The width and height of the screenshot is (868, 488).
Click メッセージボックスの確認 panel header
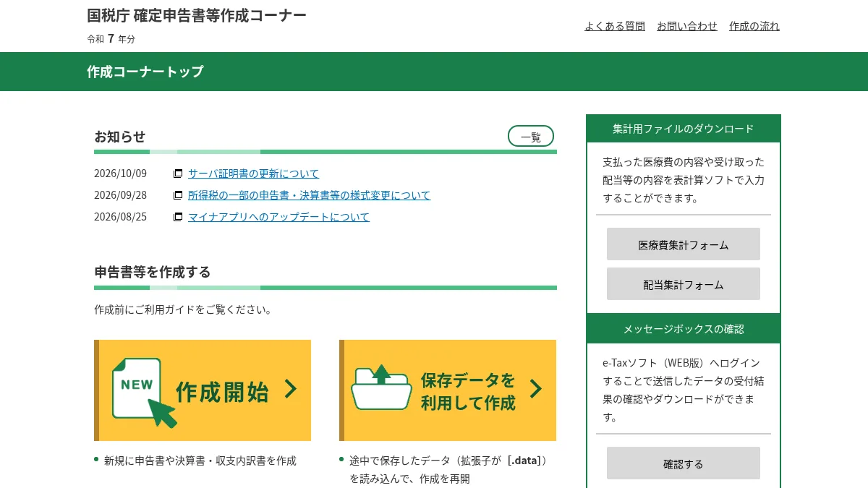[x=684, y=329]
